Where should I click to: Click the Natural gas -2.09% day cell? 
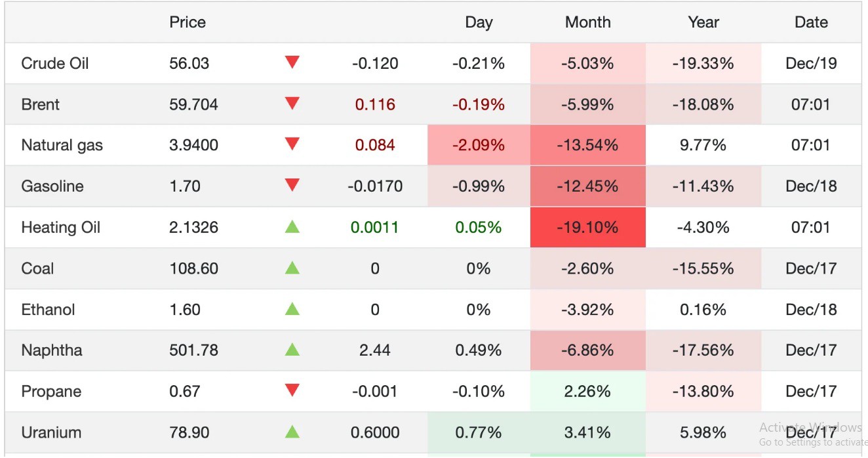click(479, 146)
